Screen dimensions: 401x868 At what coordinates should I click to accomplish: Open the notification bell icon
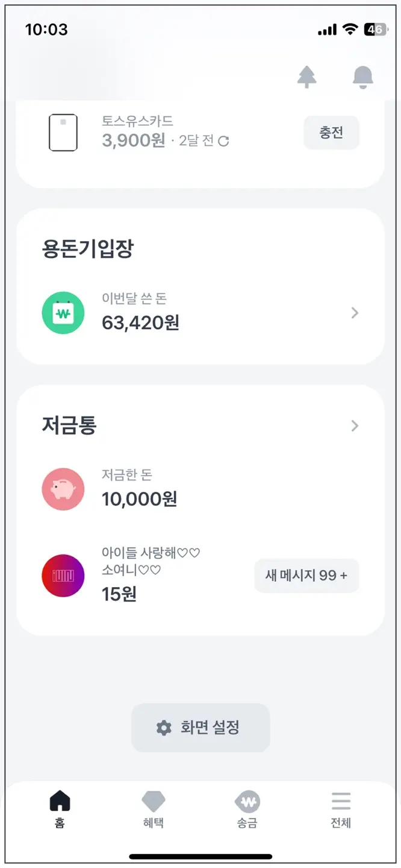click(x=362, y=77)
